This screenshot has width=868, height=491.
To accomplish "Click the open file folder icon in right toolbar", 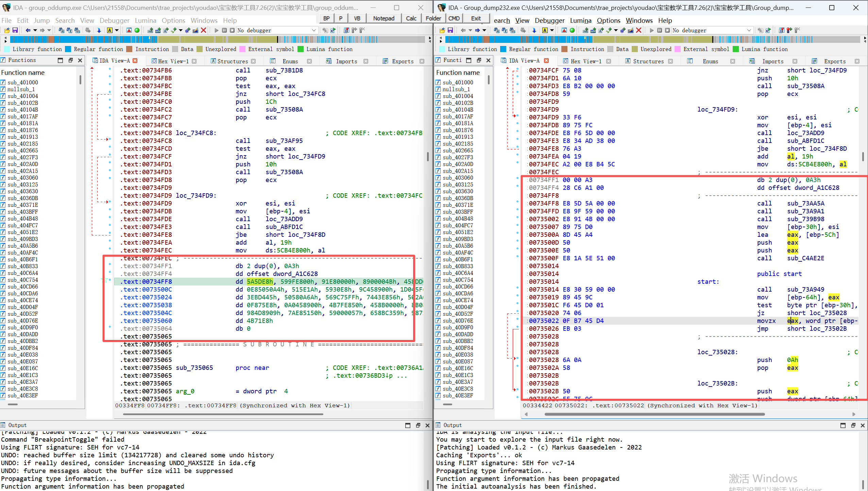I will [x=442, y=30].
